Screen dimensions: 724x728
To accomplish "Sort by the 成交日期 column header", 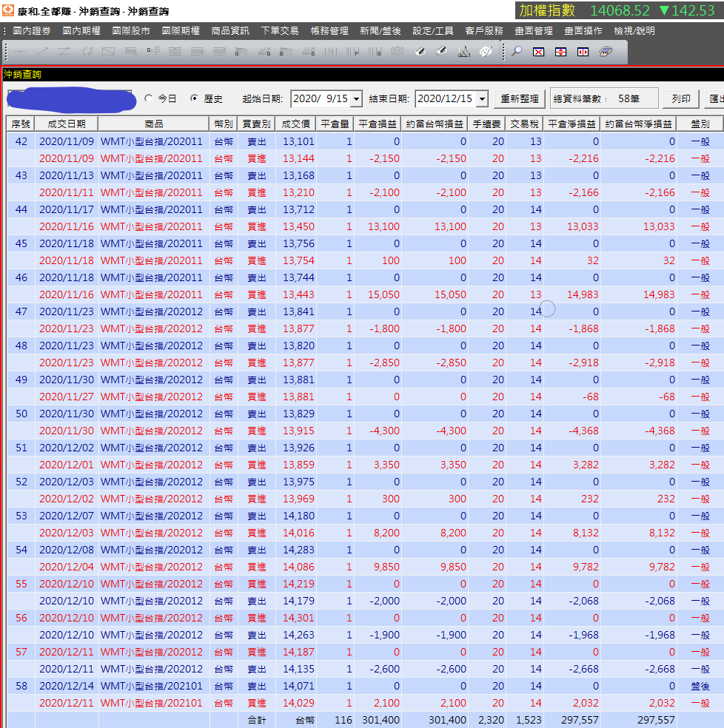I will (67, 124).
